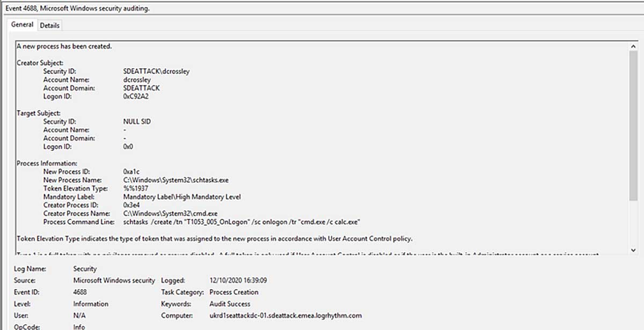The image size is (644, 330).
Task: Click Creator Process ID value 0x3e4
Action: coord(132,205)
